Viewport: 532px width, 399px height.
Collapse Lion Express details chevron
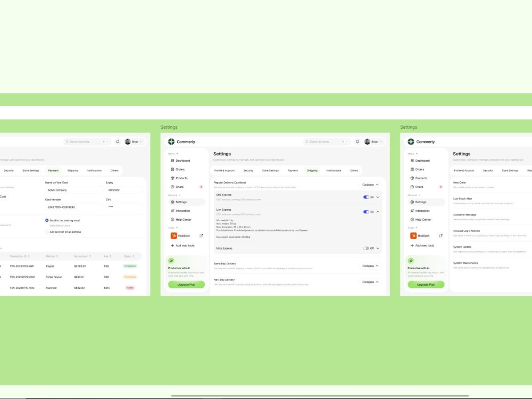coord(378,212)
